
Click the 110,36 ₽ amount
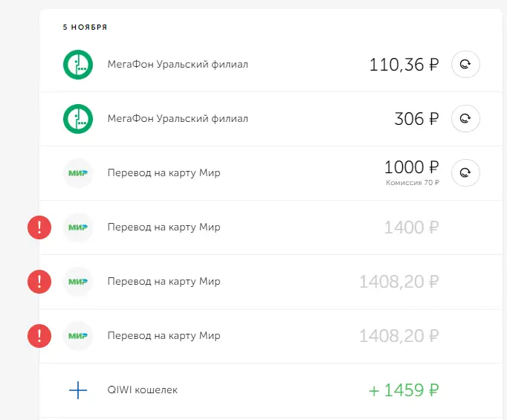click(404, 65)
